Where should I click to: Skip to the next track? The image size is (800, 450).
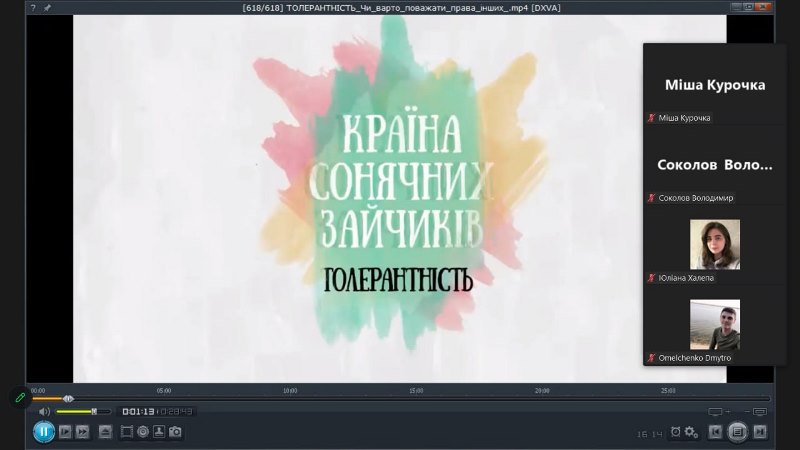point(760,432)
